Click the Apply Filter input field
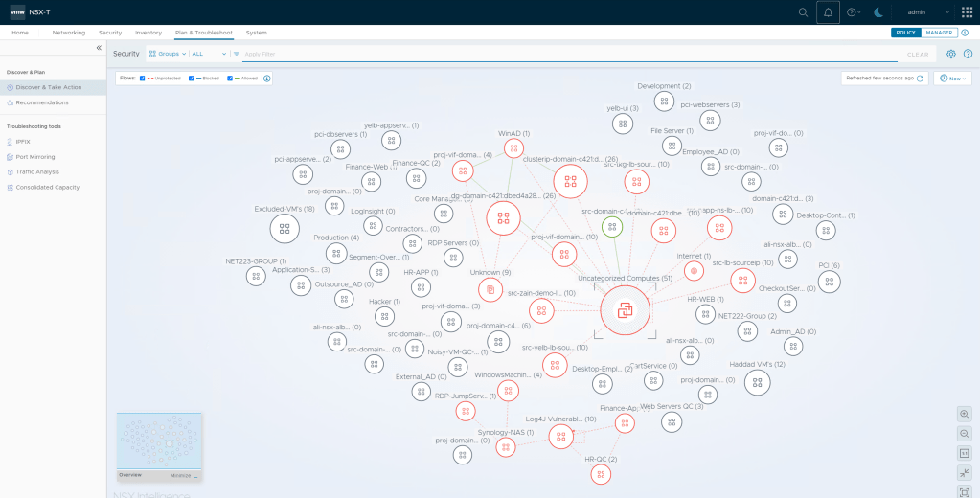Image resolution: width=980 pixels, height=498 pixels. pos(565,54)
